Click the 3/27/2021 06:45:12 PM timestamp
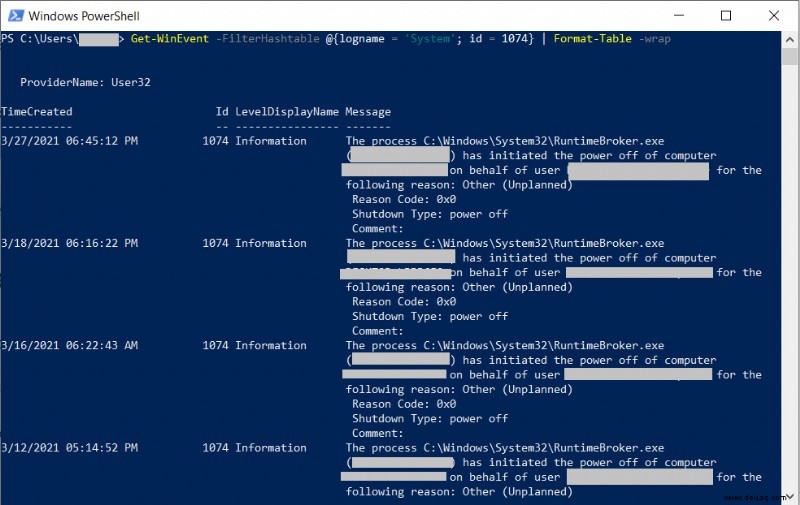The height and width of the screenshot is (505, 800). tap(69, 141)
